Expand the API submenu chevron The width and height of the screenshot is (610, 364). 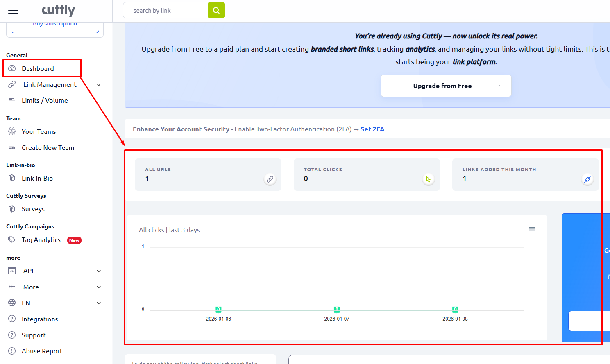click(x=99, y=271)
